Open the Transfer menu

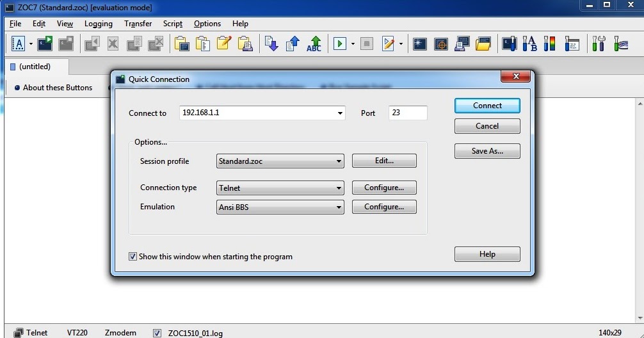pos(138,24)
